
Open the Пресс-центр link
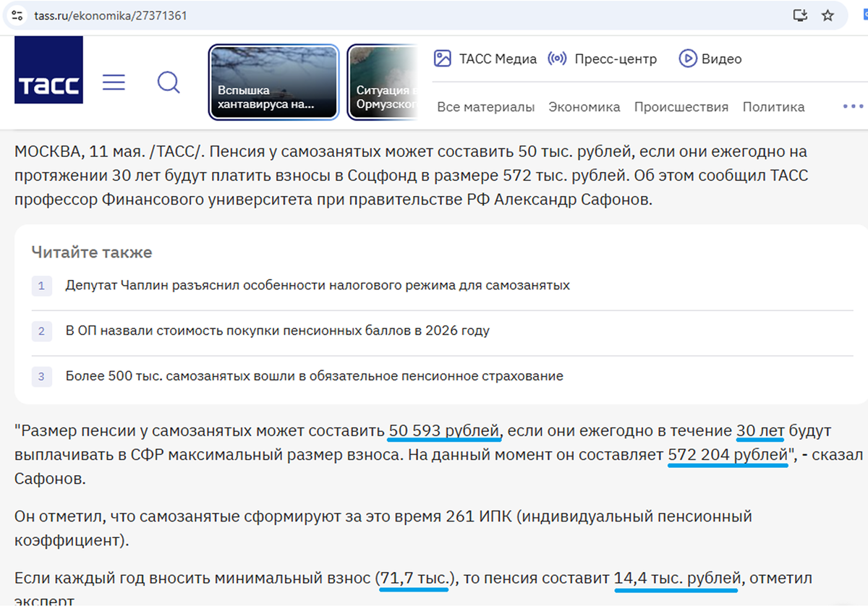click(616, 59)
